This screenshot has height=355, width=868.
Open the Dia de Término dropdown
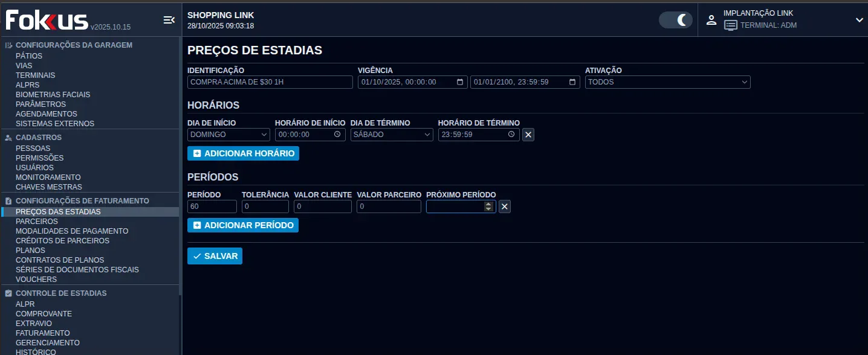pyautogui.click(x=392, y=135)
